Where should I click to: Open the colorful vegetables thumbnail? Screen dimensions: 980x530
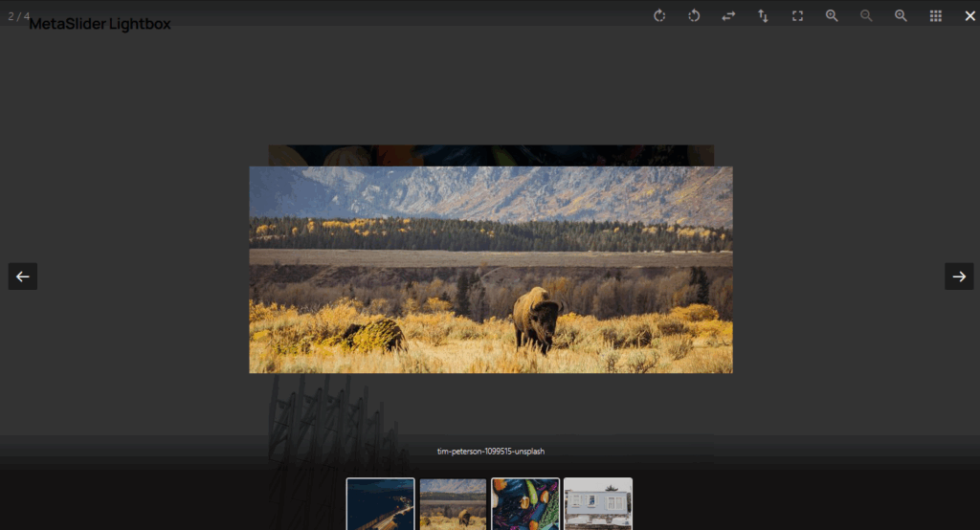click(525, 504)
